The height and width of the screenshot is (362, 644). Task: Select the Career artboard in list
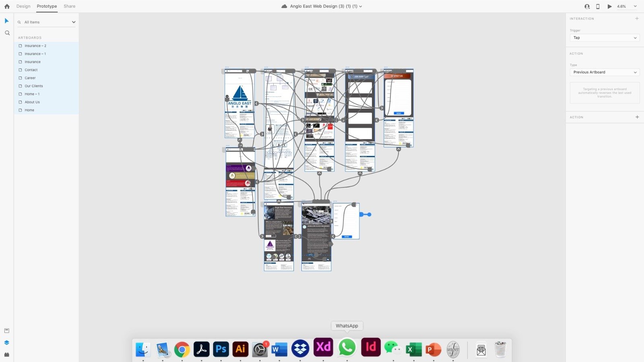coord(47,78)
